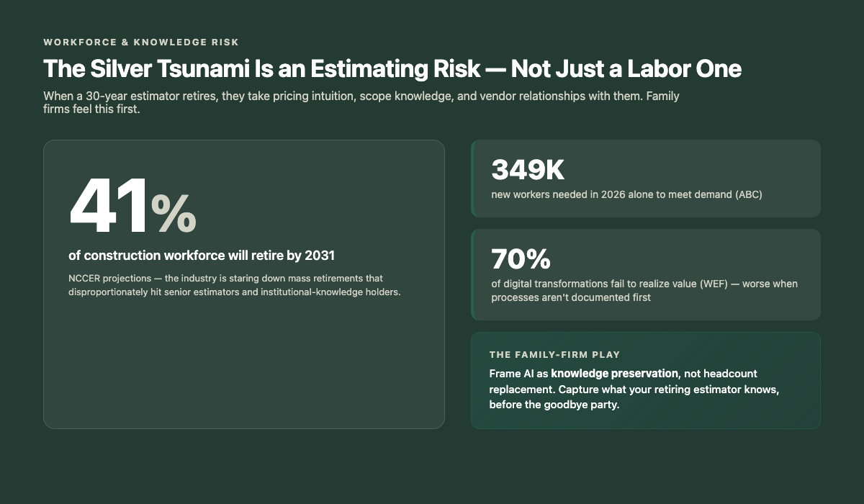Click the accent edge of the 70% card
This screenshot has height=504, width=864.
click(473, 274)
